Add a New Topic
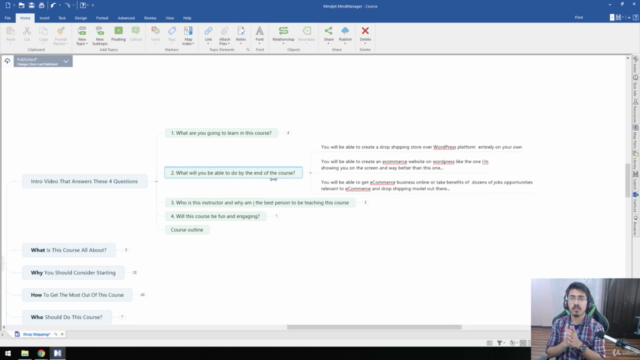640x360 pixels. 82,36
